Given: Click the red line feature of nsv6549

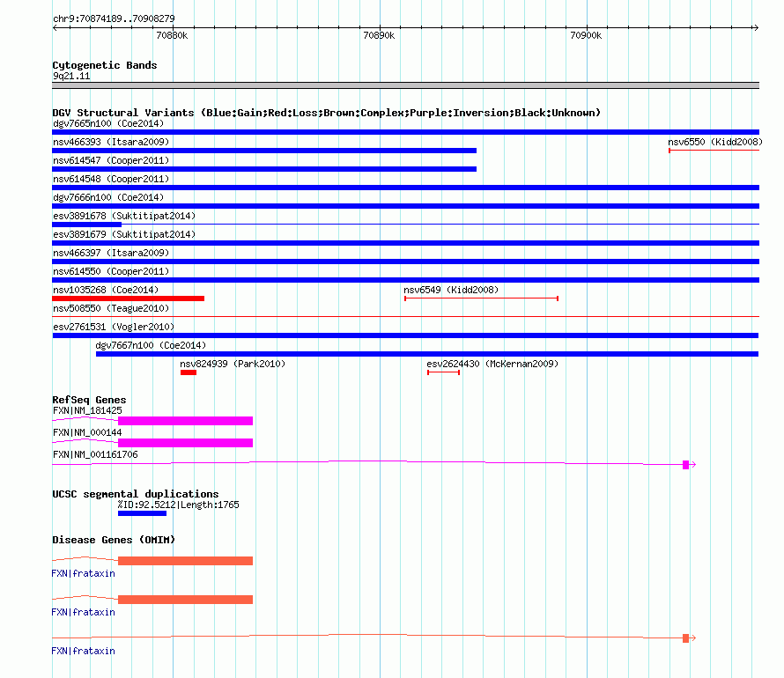Looking at the screenshot, I should pos(481,298).
